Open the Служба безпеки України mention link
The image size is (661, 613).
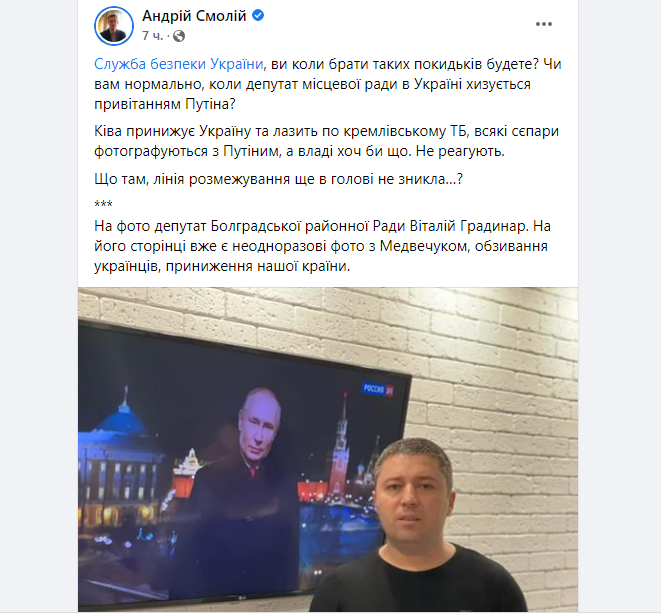(179, 64)
